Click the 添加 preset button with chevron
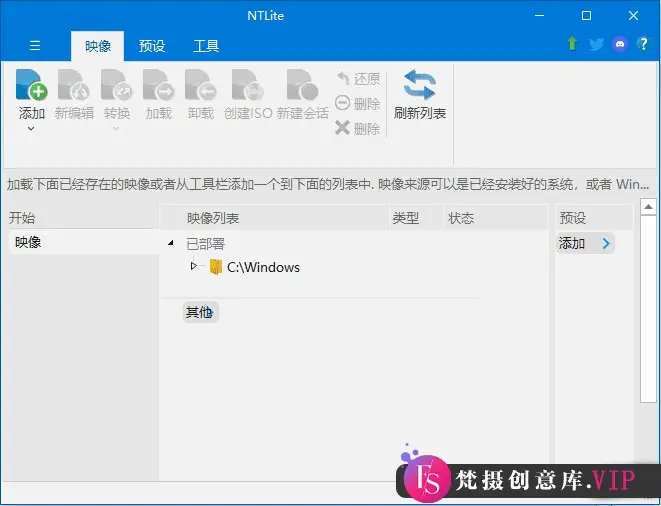Screen dimensions: 661x506 [x=586, y=243]
